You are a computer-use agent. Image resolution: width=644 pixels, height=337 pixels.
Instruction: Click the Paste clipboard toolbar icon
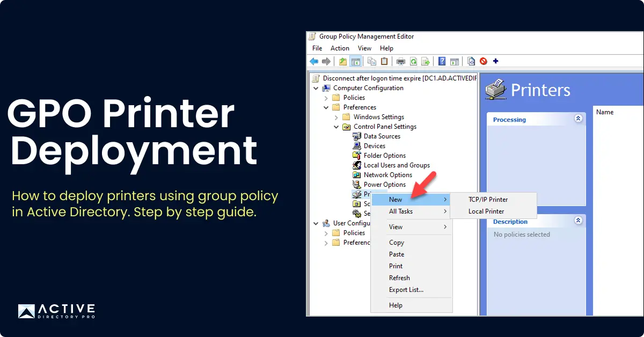(384, 62)
